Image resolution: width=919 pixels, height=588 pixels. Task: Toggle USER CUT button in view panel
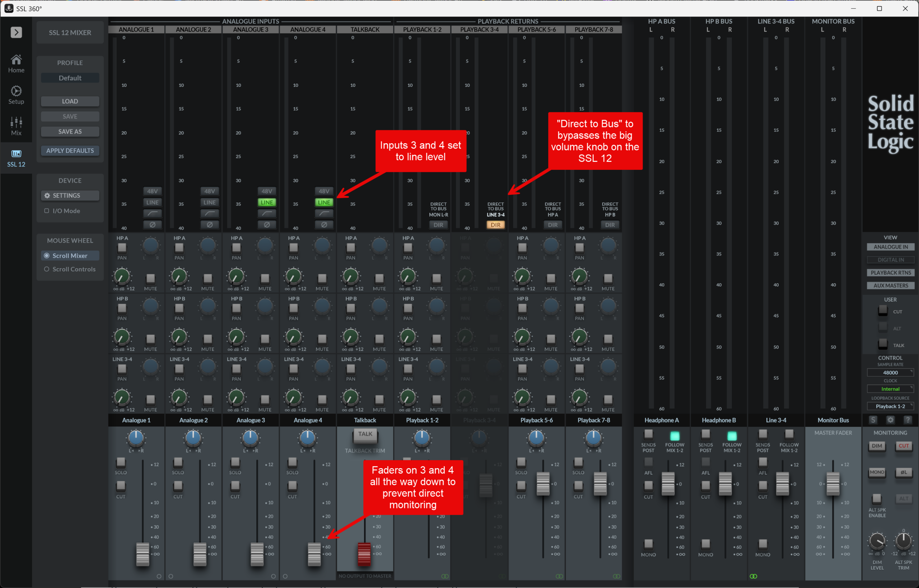click(x=883, y=311)
